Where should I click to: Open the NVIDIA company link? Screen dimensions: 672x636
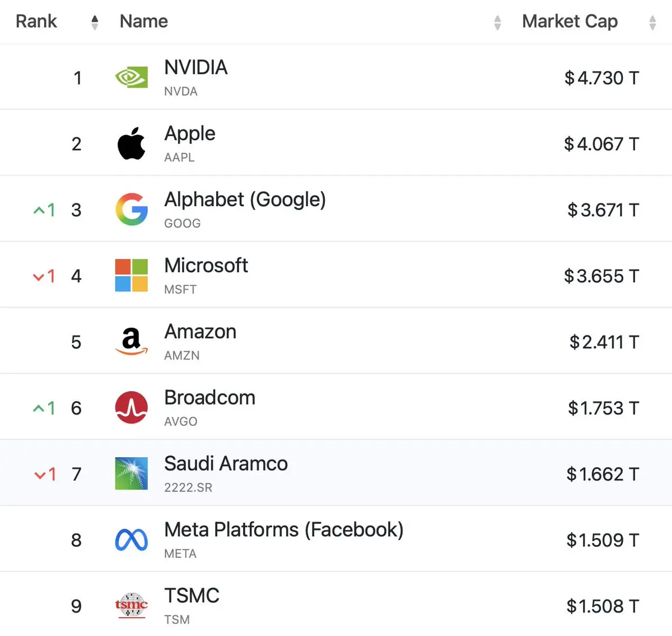196,68
